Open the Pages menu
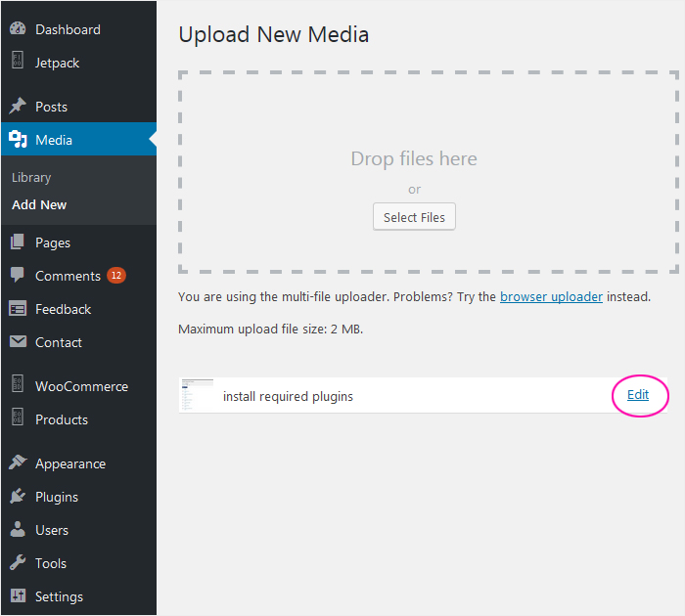This screenshot has height=616, width=685. [78, 242]
